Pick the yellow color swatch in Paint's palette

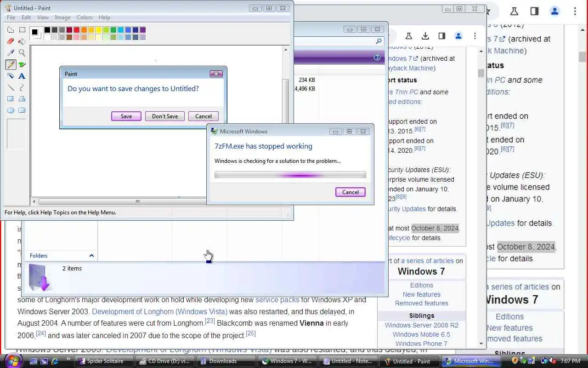[x=99, y=30]
